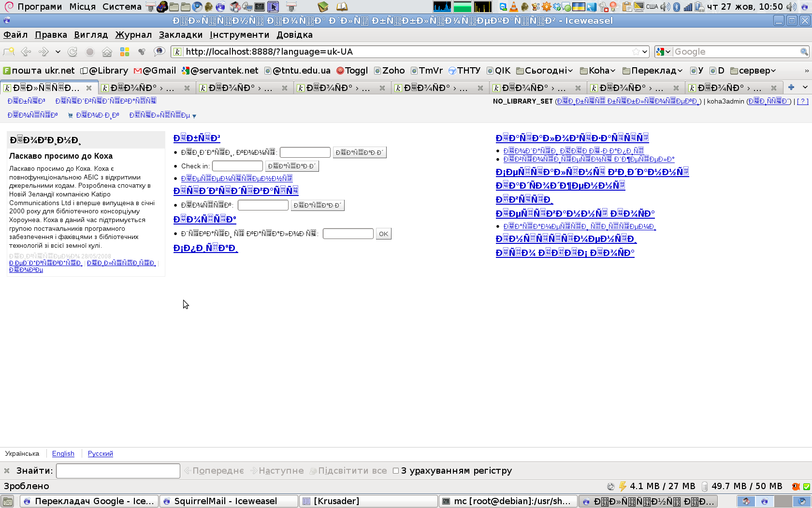Screen dimensions: 812x508
Task: Switch page language to English
Action: (x=63, y=453)
